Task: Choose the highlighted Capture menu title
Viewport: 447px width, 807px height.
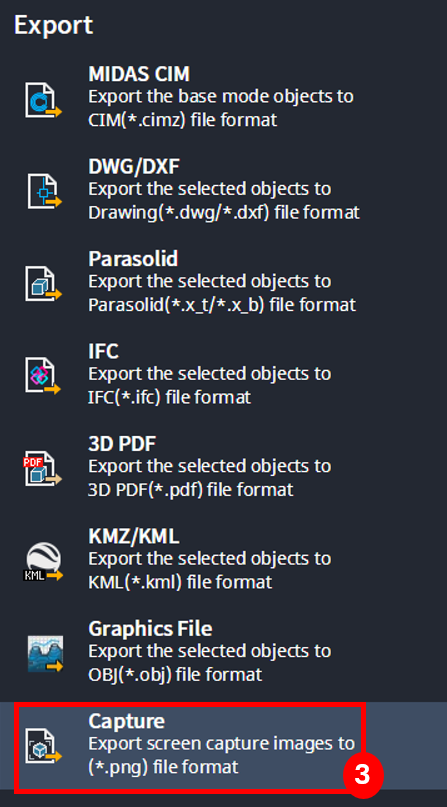Action: [127, 722]
